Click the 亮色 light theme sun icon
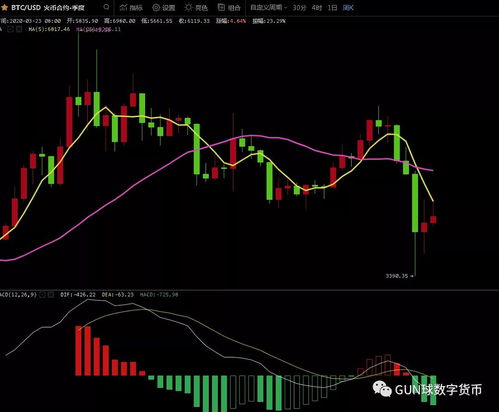 point(189,7)
